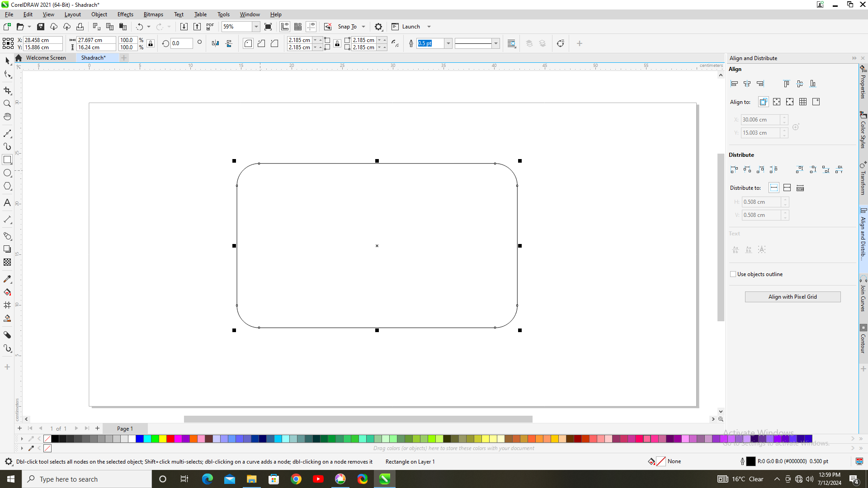
Task: Click the black color swatch in palette
Action: click(x=55, y=438)
